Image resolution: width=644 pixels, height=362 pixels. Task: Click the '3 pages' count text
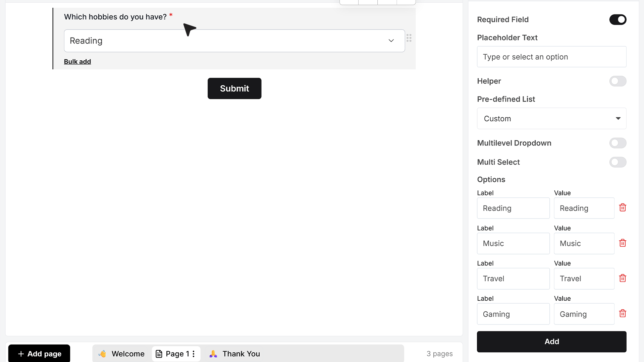pyautogui.click(x=439, y=354)
